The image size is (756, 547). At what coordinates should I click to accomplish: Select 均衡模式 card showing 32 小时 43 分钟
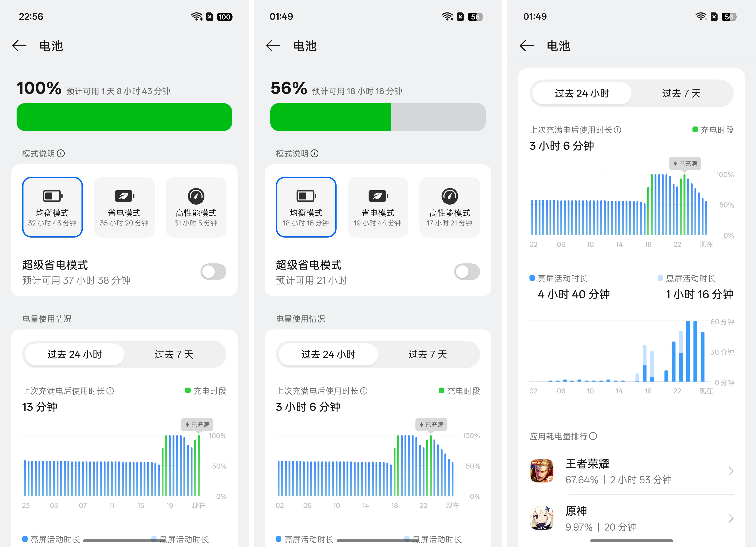coord(52,207)
